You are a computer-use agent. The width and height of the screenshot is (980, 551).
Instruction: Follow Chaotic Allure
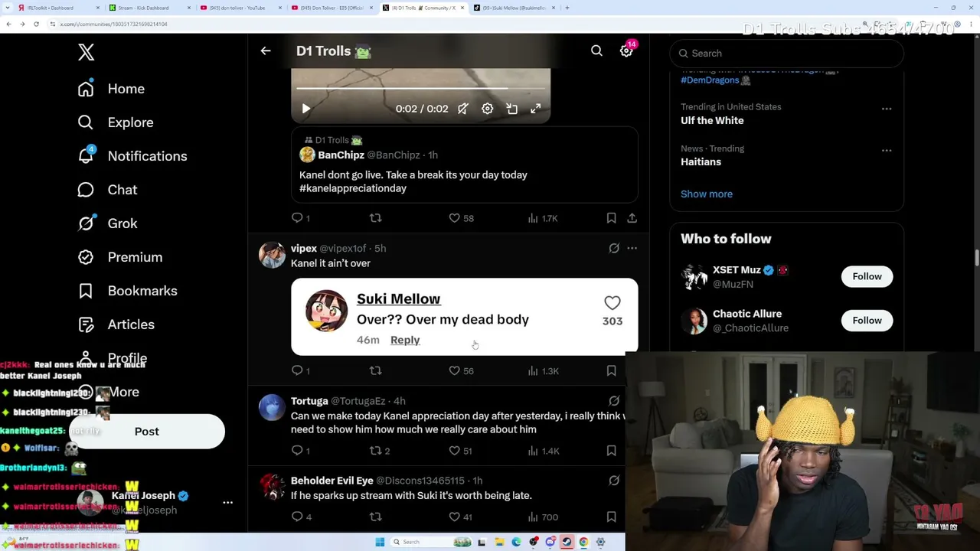coord(867,321)
